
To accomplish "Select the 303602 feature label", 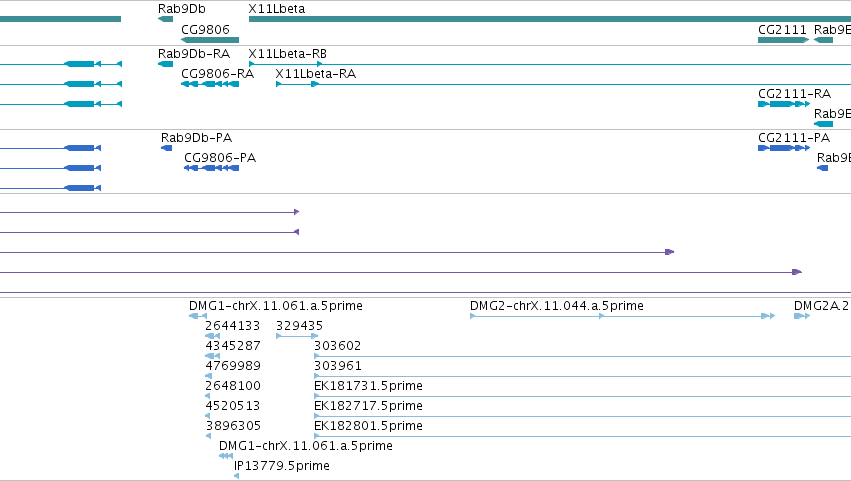I will click(x=338, y=346).
